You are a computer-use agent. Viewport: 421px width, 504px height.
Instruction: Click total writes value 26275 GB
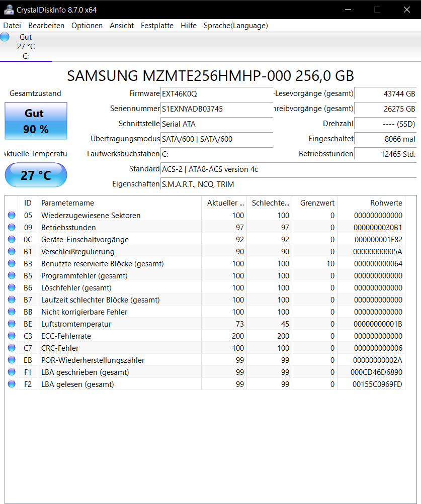tap(385, 109)
